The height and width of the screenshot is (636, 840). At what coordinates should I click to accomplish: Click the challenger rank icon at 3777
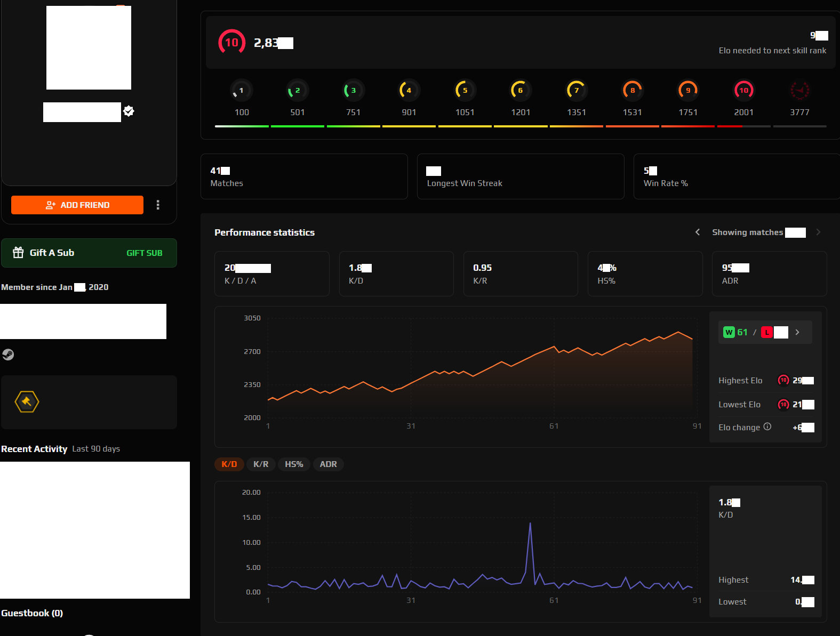(x=799, y=90)
